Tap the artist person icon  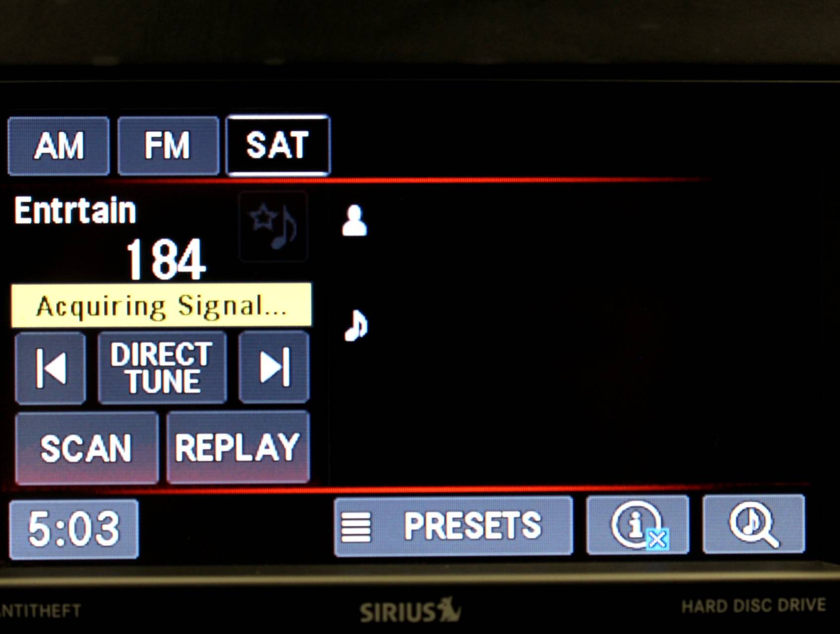(355, 220)
